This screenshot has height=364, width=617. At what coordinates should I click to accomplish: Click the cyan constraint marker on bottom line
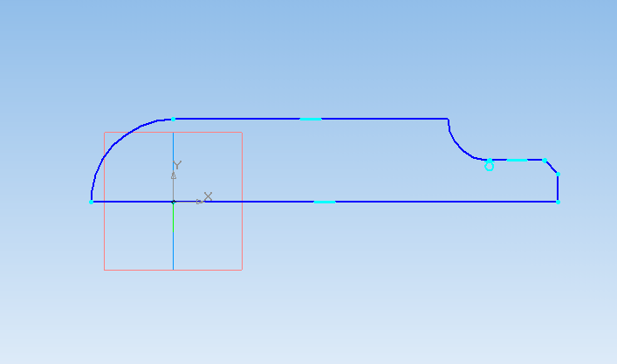(325, 202)
